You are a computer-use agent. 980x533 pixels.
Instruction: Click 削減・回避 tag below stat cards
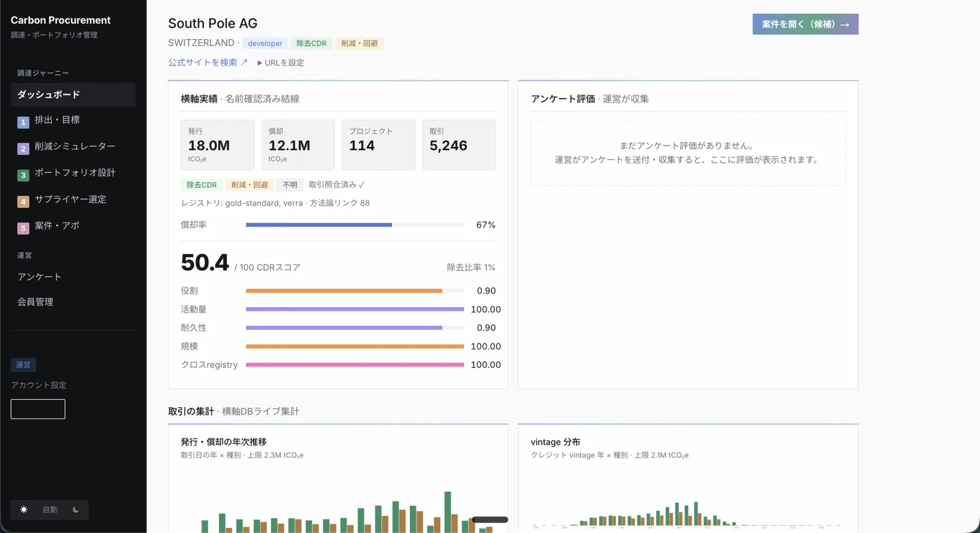pos(249,185)
